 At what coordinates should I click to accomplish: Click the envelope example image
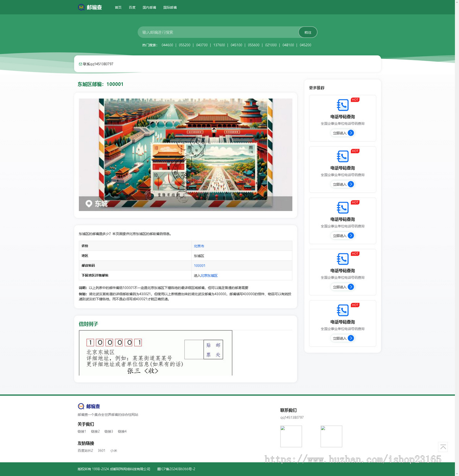pyautogui.click(x=155, y=353)
